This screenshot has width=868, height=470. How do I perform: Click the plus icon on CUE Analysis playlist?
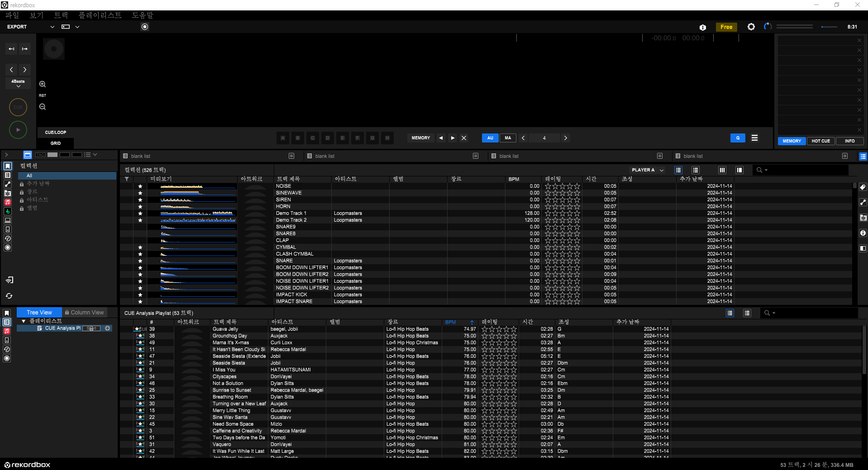coord(108,328)
